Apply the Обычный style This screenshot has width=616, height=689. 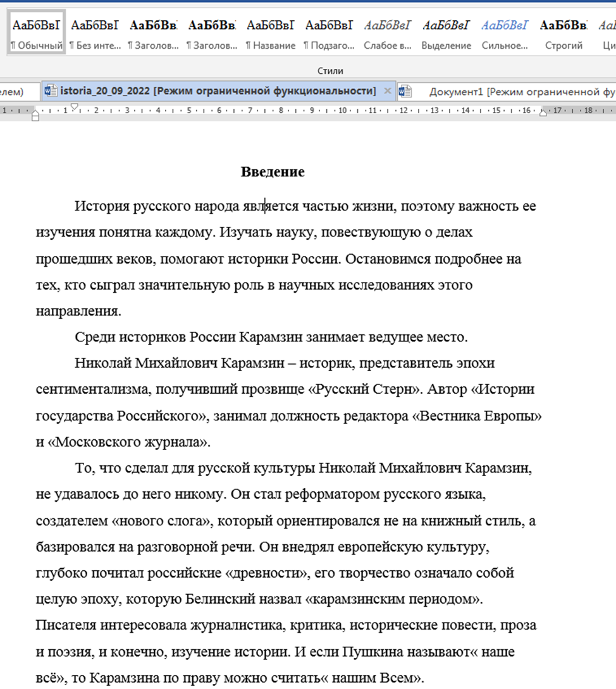tap(37, 32)
